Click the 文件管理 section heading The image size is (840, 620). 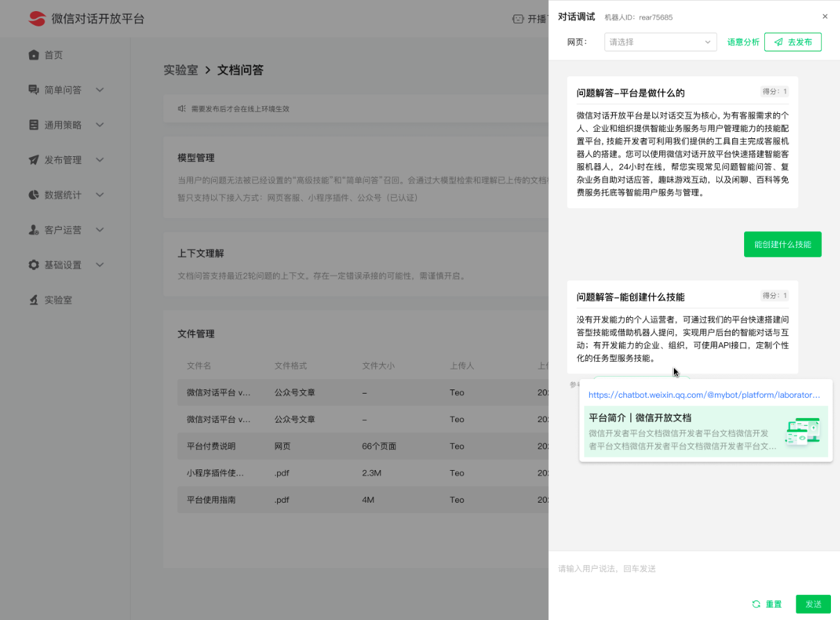pyautogui.click(x=196, y=334)
